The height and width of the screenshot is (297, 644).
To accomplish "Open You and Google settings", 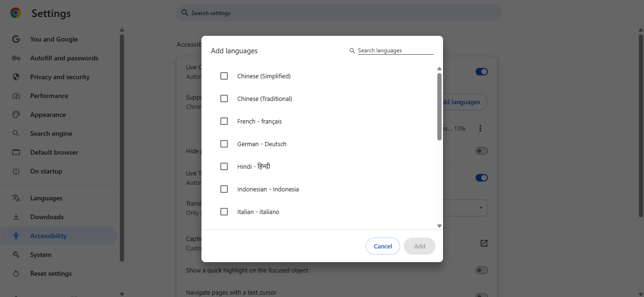I will (x=59, y=39).
